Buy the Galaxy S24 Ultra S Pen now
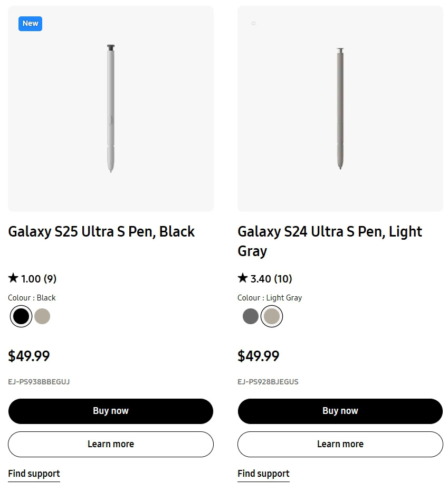 point(340,411)
